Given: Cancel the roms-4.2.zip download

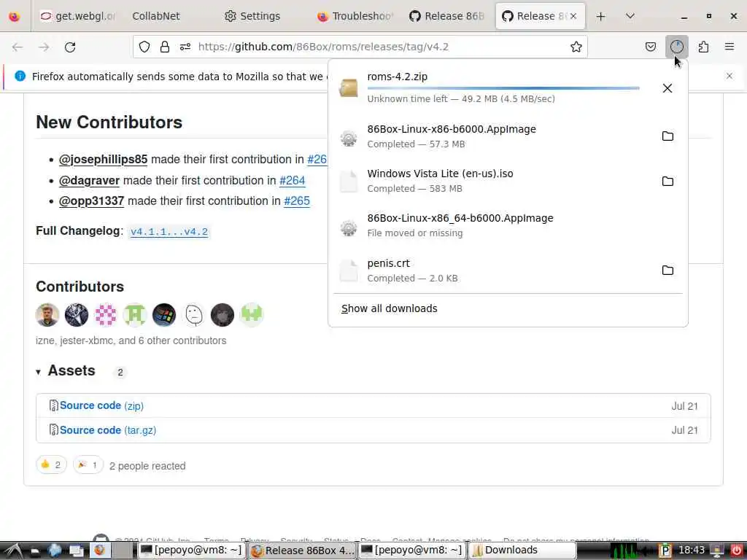Looking at the screenshot, I should pyautogui.click(x=667, y=88).
